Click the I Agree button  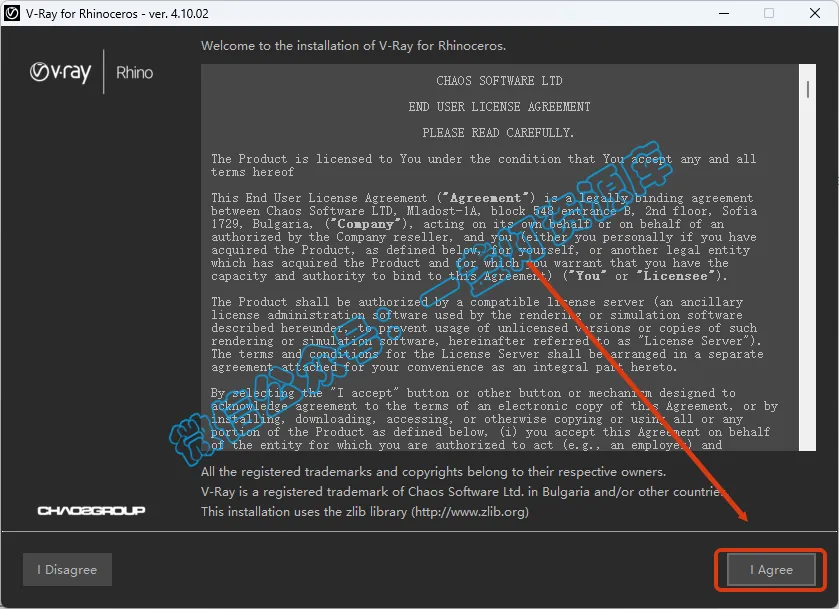(x=771, y=569)
